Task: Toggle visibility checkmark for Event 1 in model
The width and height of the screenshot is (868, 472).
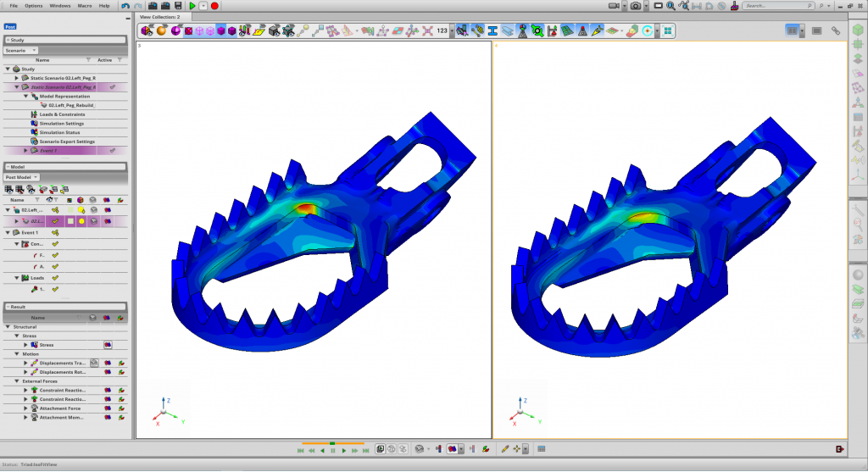Action: [55, 232]
